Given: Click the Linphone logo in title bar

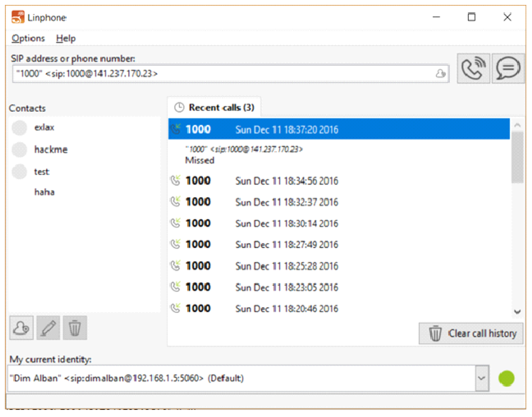Looking at the screenshot, I should 18,17.
